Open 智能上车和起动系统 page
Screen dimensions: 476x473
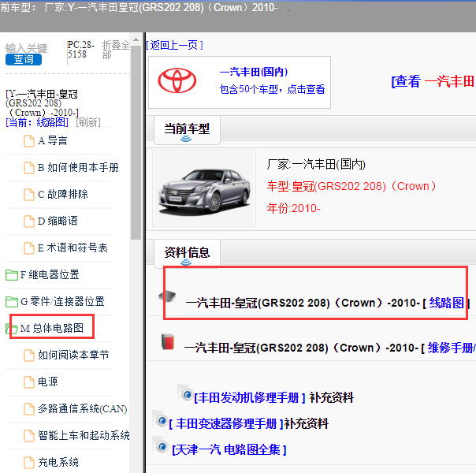pyautogui.click(x=84, y=435)
